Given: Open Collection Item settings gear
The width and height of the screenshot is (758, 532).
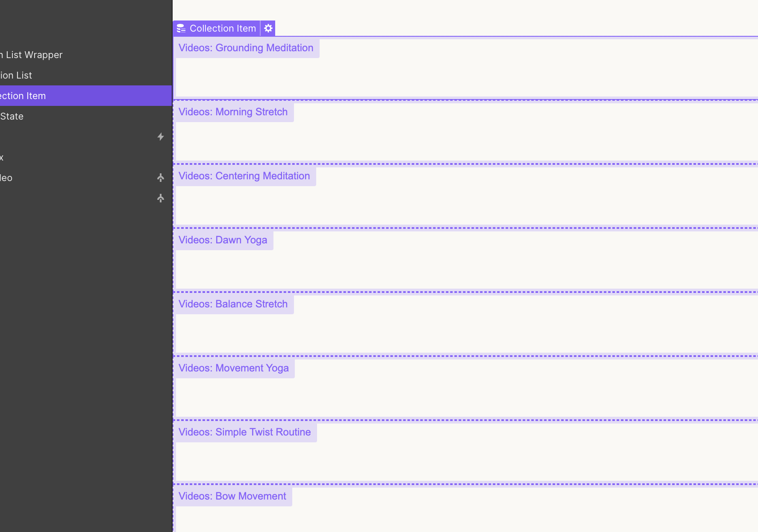Looking at the screenshot, I should click(x=268, y=28).
